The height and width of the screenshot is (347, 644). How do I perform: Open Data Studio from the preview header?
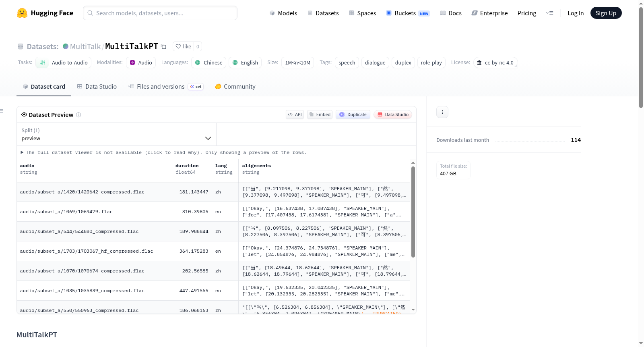click(x=393, y=114)
